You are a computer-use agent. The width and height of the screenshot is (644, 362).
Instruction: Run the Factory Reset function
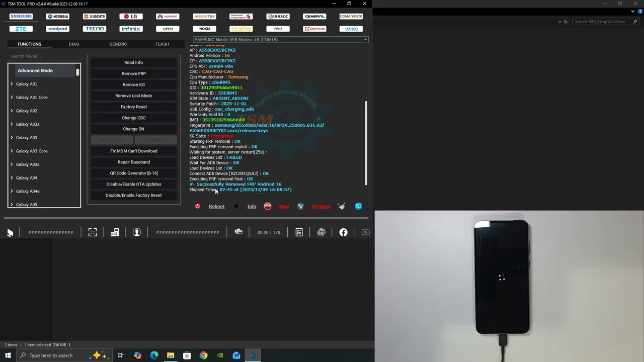(x=134, y=107)
